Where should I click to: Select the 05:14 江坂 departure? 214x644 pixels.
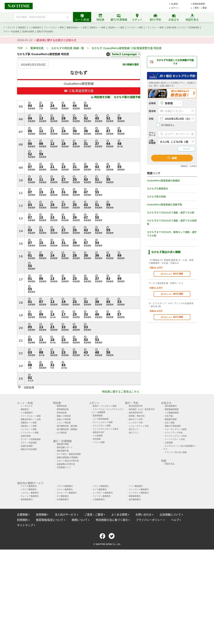point(41,106)
